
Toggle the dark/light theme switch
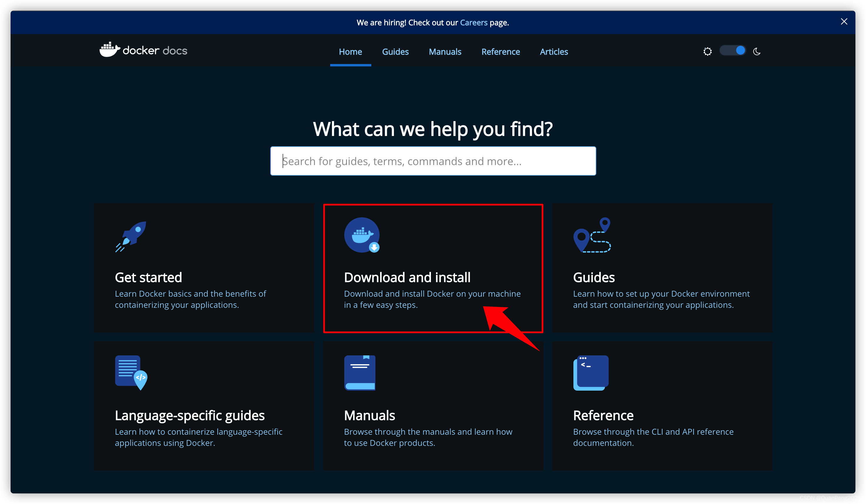733,51
